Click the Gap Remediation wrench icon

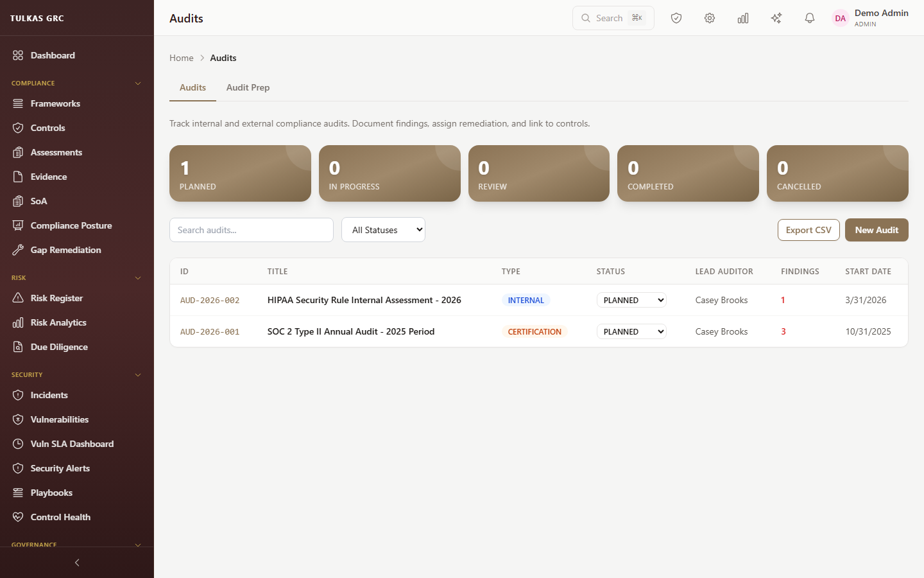coord(18,250)
